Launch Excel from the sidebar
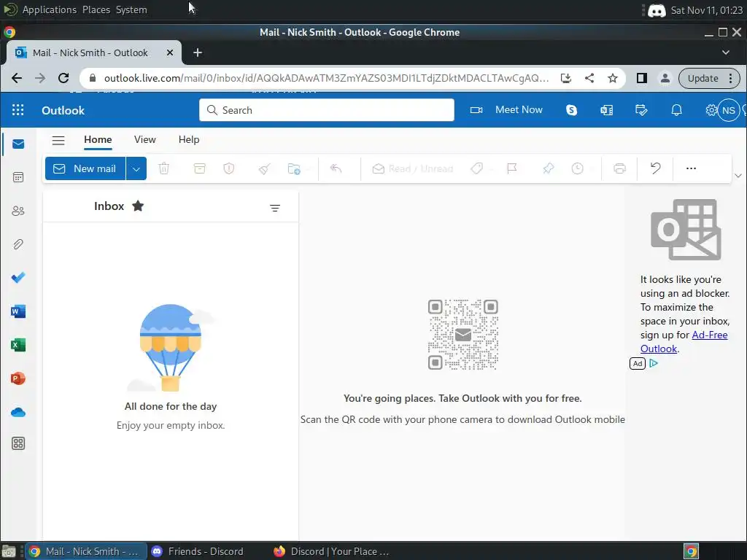Image resolution: width=747 pixels, height=560 pixels. (18, 345)
